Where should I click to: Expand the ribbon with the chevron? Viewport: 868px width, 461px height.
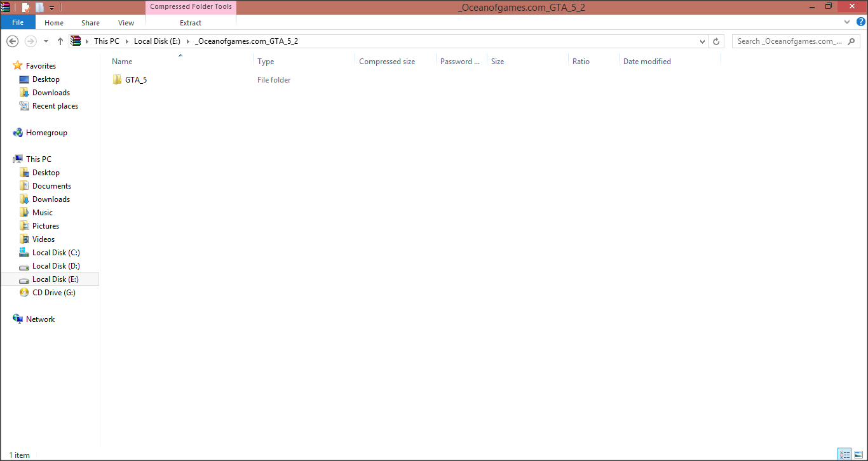click(846, 22)
